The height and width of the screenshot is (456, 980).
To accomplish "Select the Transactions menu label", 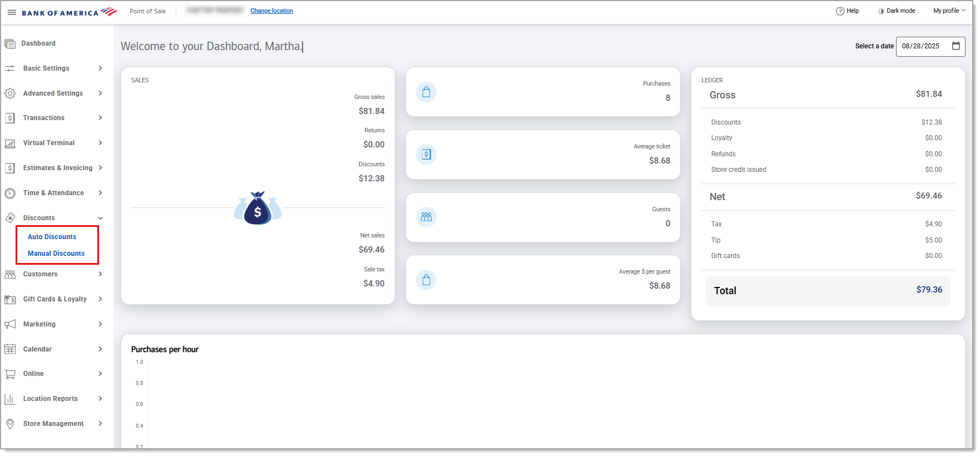I will click(44, 118).
